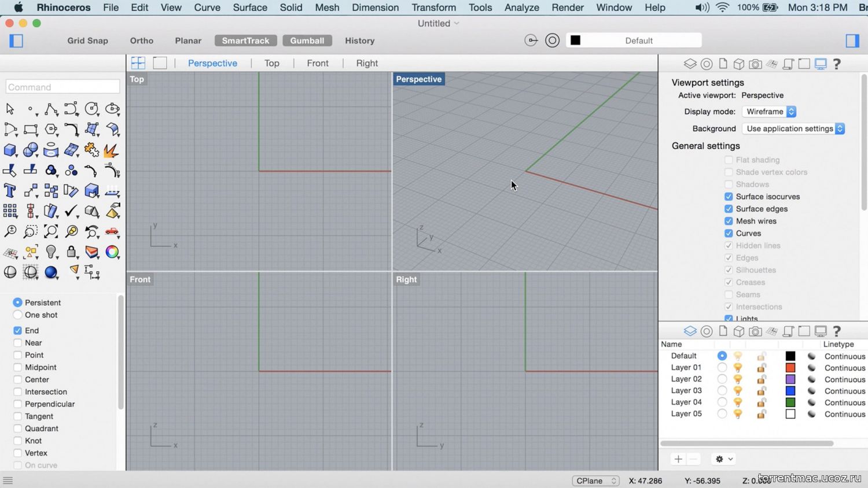Select the Ellipse tool

112,109
